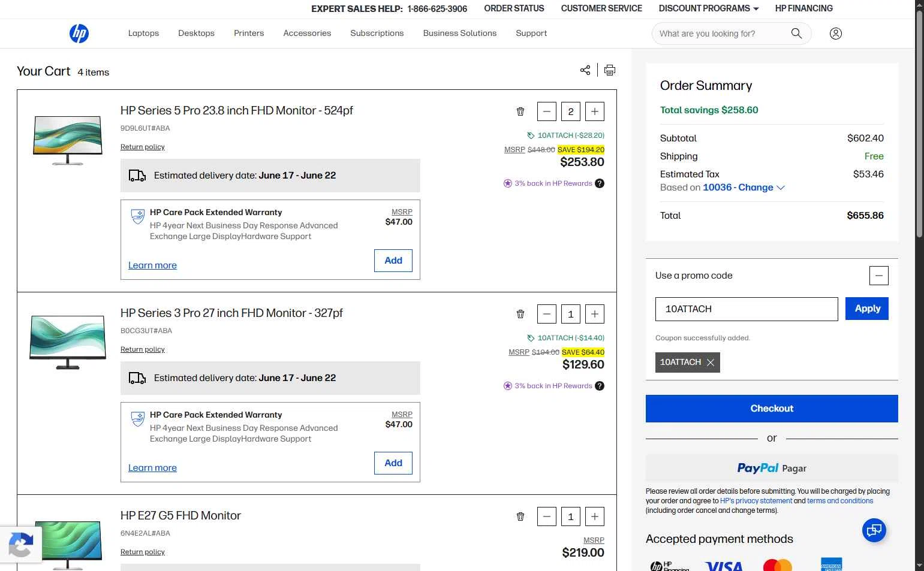The height and width of the screenshot is (571, 924).
Task: Delete the HP Series 3 Pro monitor with trash icon
Action: point(520,314)
